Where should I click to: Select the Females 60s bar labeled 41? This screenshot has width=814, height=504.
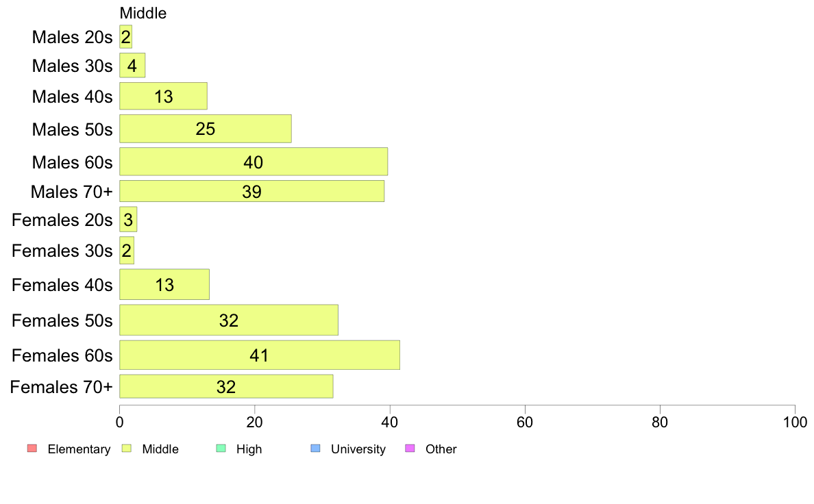(260, 355)
